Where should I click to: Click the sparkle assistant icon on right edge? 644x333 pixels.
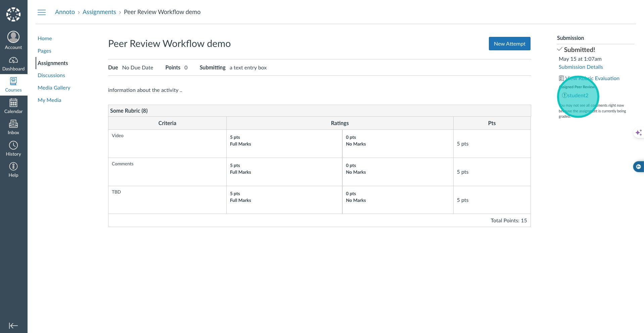click(x=638, y=133)
